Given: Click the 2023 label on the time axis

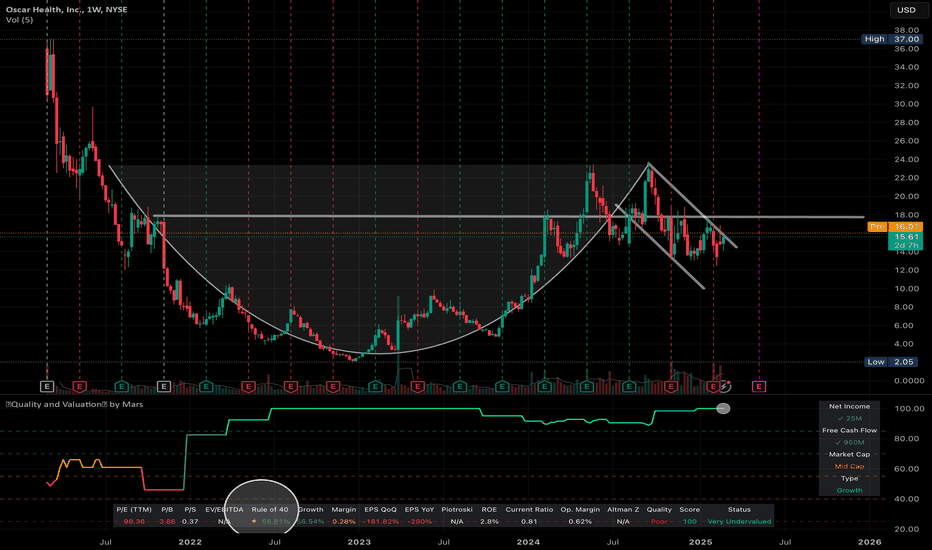Looking at the screenshot, I should click(359, 542).
